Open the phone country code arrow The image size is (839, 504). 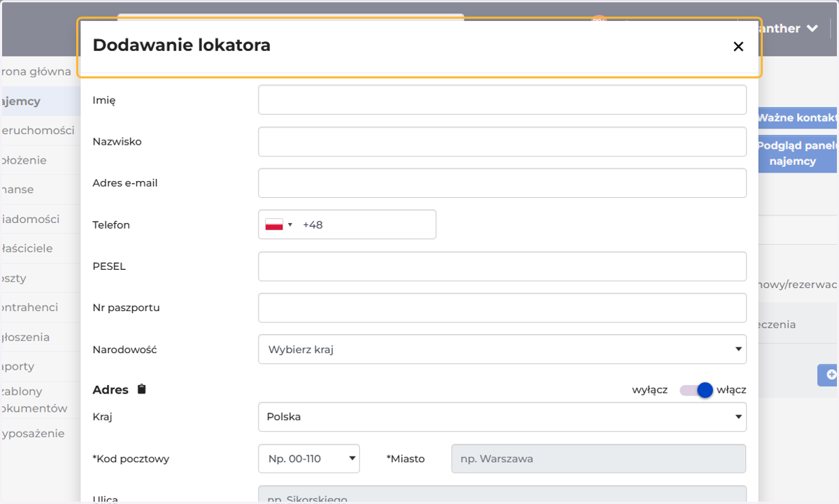pyautogui.click(x=290, y=225)
